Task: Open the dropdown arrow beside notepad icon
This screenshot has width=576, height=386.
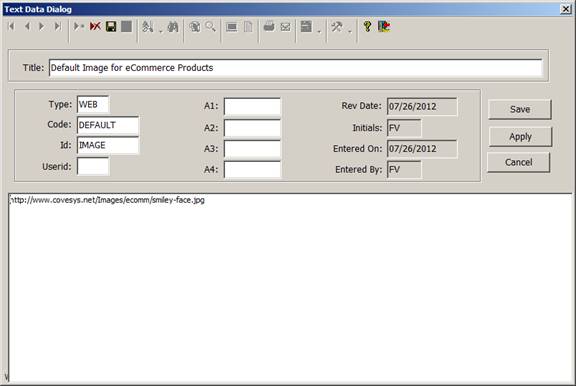Action: coord(319,31)
